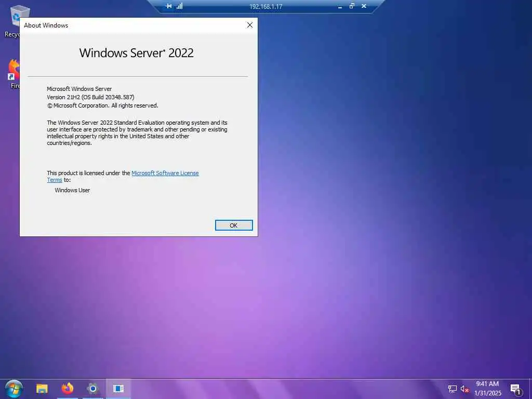The width and height of the screenshot is (532, 399).
Task: Open the clock showing 9:41 AM
Action: 487,389
